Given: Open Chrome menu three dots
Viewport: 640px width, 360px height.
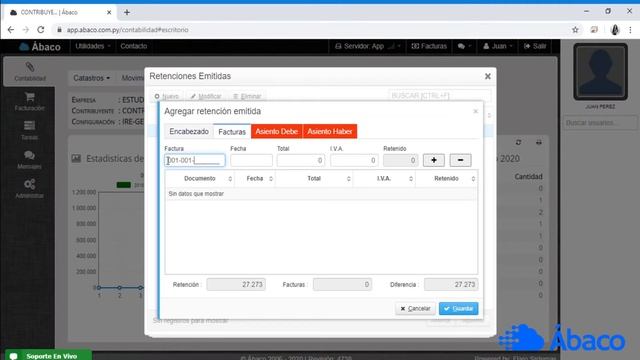Looking at the screenshot, I should click(630, 30).
